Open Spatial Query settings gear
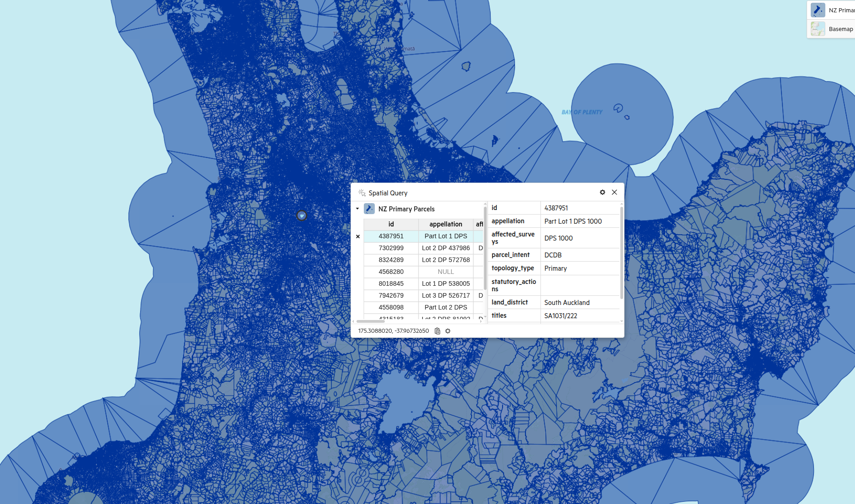This screenshot has height=504, width=855. pos(603,192)
